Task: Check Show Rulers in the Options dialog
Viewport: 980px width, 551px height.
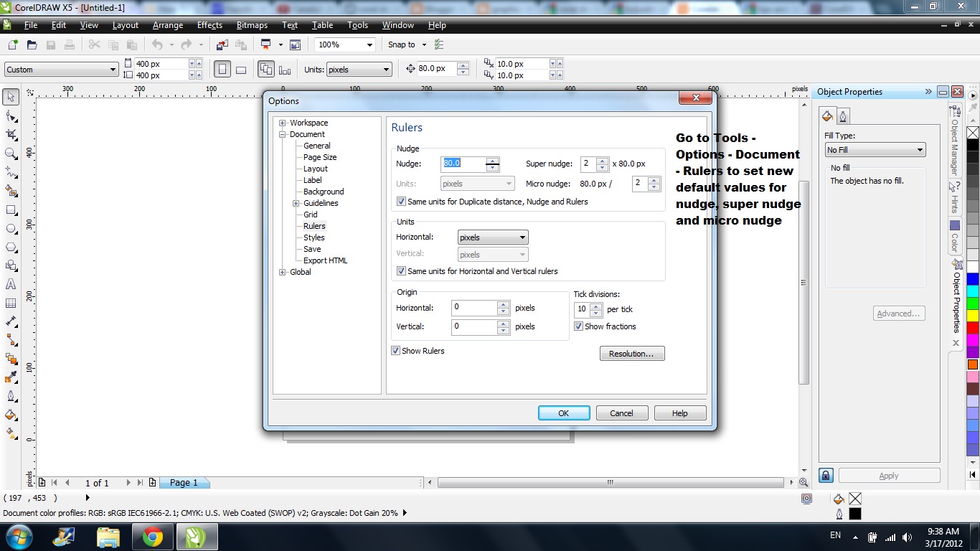Action: 395,351
